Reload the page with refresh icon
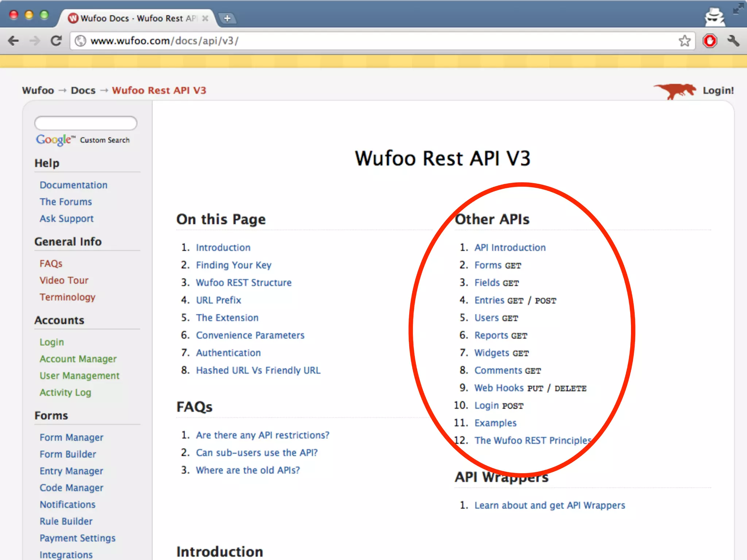The height and width of the screenshot is (560, 747). [x=56, y=40]
